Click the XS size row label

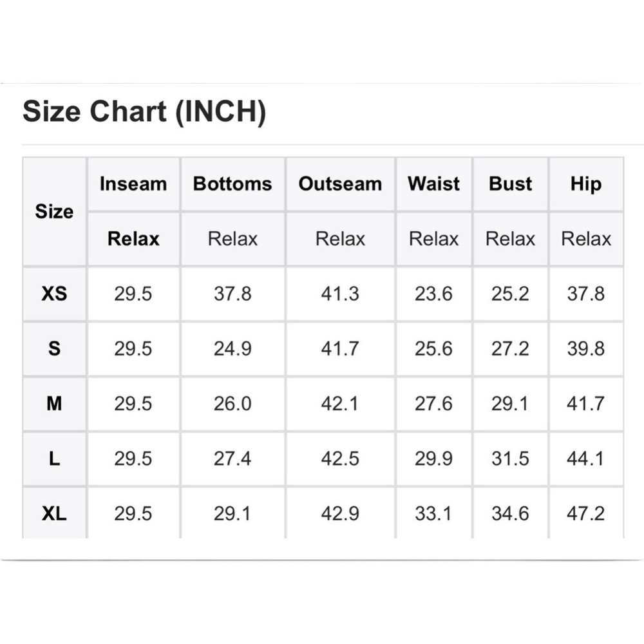pos(54,294)
